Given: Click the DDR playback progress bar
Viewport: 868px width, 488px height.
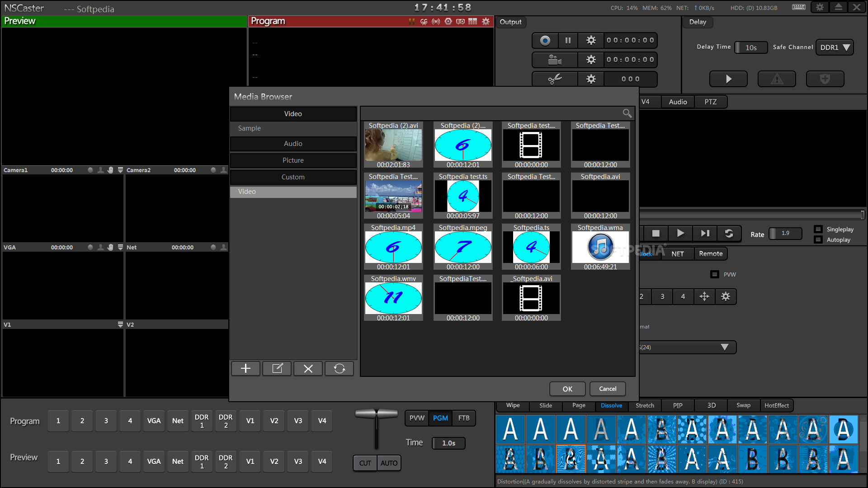Looking at the screenshot, I should (x=752, y=214).
